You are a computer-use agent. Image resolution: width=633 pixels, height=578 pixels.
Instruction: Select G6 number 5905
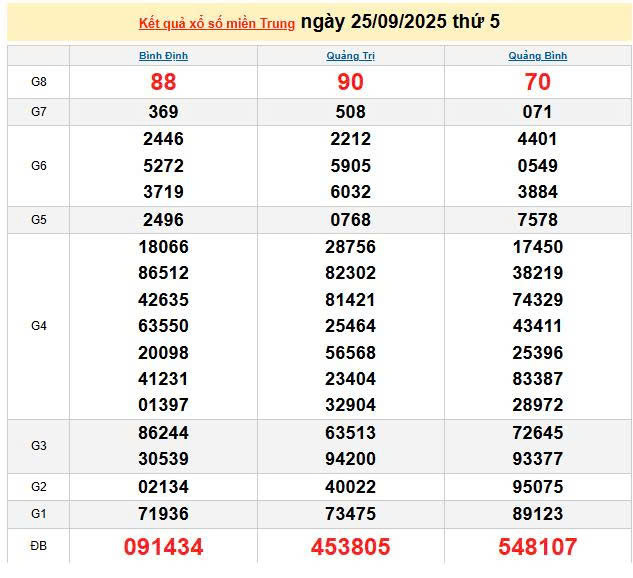click(x=350, y=166)
